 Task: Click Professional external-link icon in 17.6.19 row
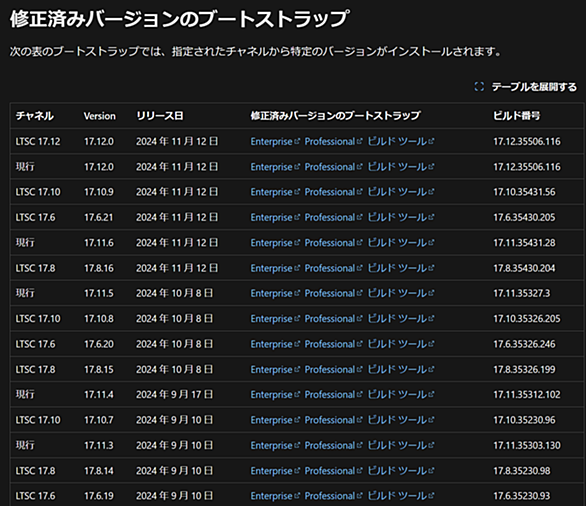[x=359, y=496]
